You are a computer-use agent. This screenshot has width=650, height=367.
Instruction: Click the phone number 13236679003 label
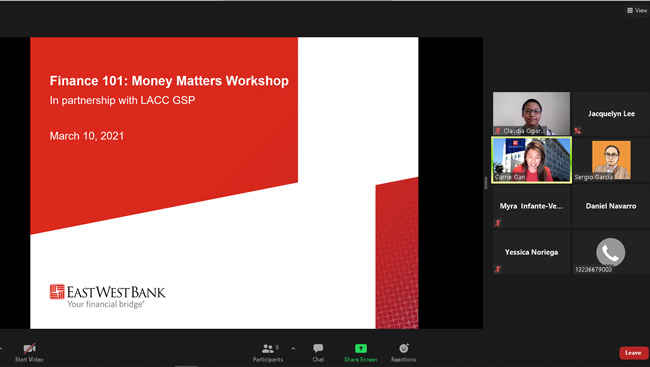594,270
